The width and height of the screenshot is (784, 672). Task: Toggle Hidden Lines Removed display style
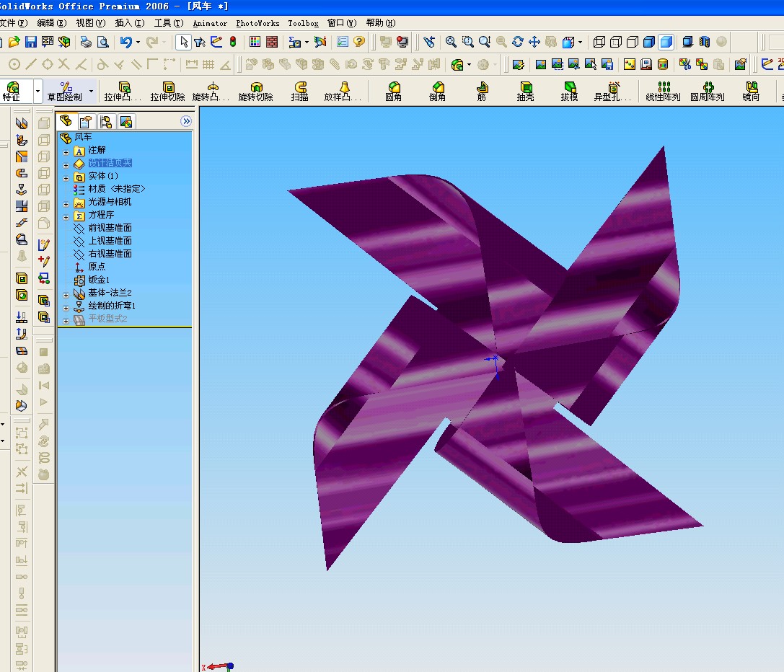[632, 42]
